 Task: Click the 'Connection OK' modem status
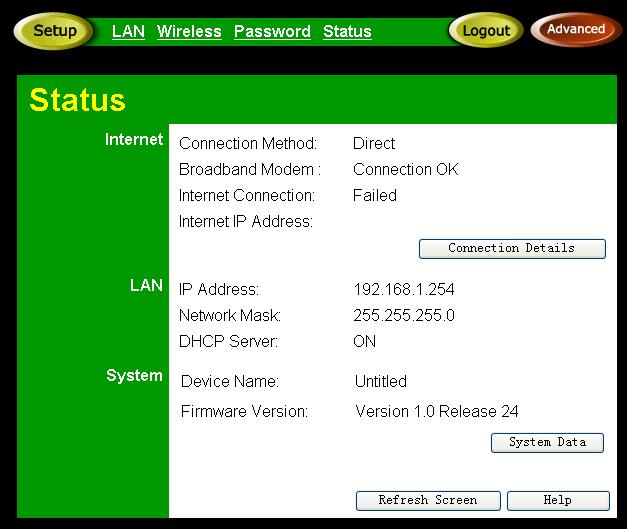point(405,169)
